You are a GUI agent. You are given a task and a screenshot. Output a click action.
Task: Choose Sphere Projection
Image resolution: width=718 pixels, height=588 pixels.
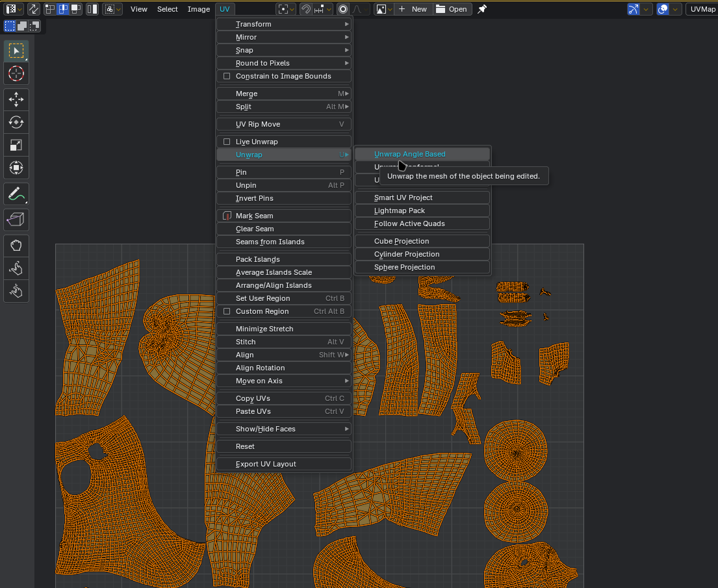pos(422,267)
